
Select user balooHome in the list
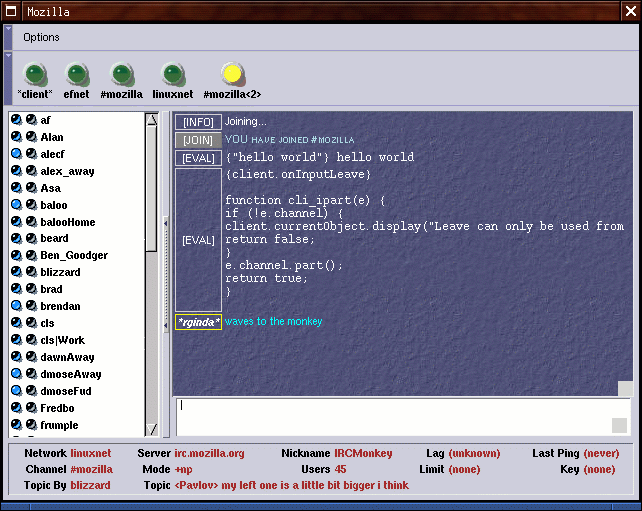[68, 222]
